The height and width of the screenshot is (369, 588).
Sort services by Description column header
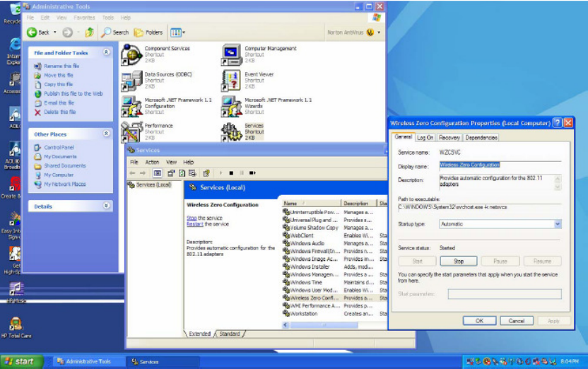click(358, 204)
